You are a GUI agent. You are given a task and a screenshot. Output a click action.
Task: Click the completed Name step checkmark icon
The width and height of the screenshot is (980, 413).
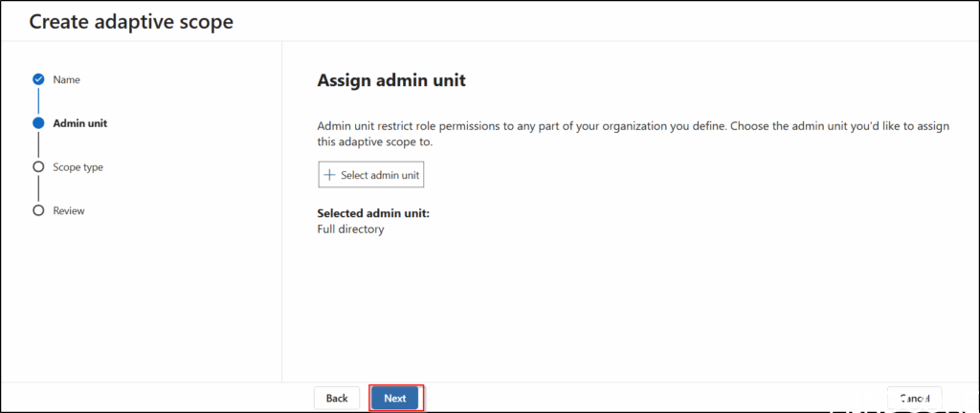(38, 79)
